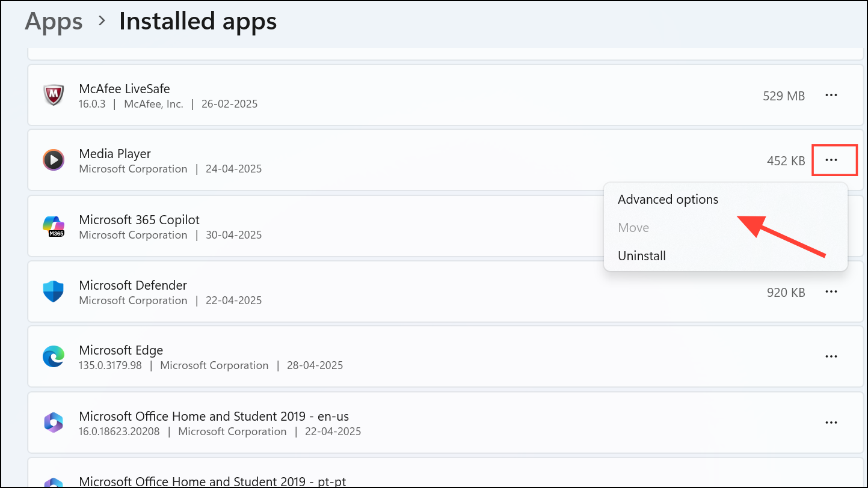Click the 452 KB size value
The width and height of the screenshot is (868, 488).
click(786, 161)
